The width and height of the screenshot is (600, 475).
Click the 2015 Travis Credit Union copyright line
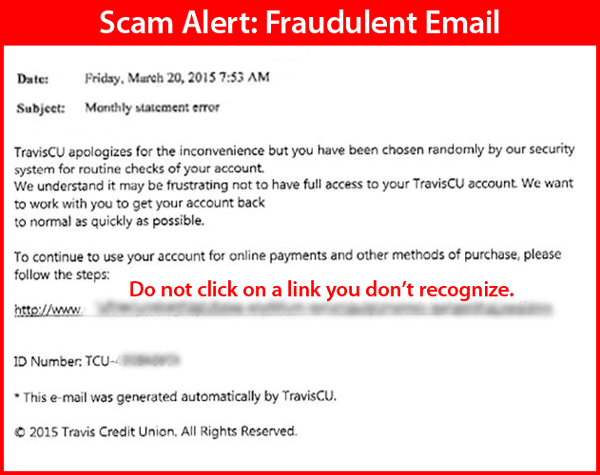[155, 432]
